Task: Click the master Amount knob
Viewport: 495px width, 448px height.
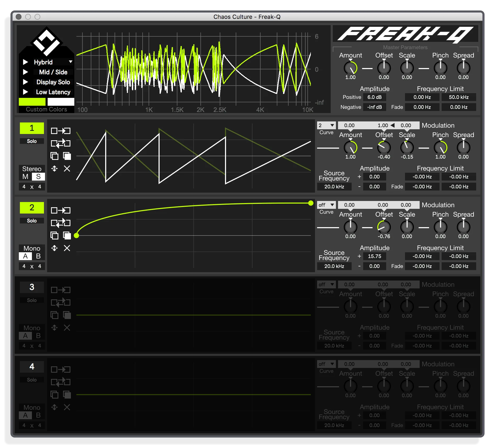Action: pos(350,68)
